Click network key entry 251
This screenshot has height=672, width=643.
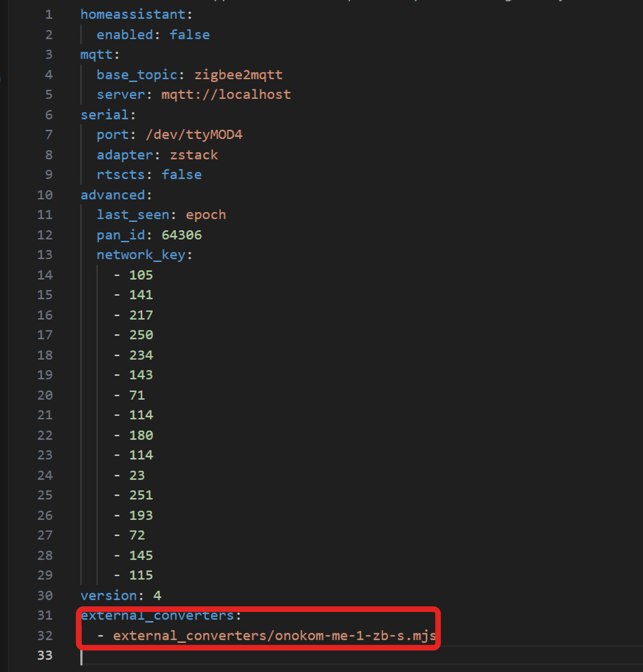141,495
